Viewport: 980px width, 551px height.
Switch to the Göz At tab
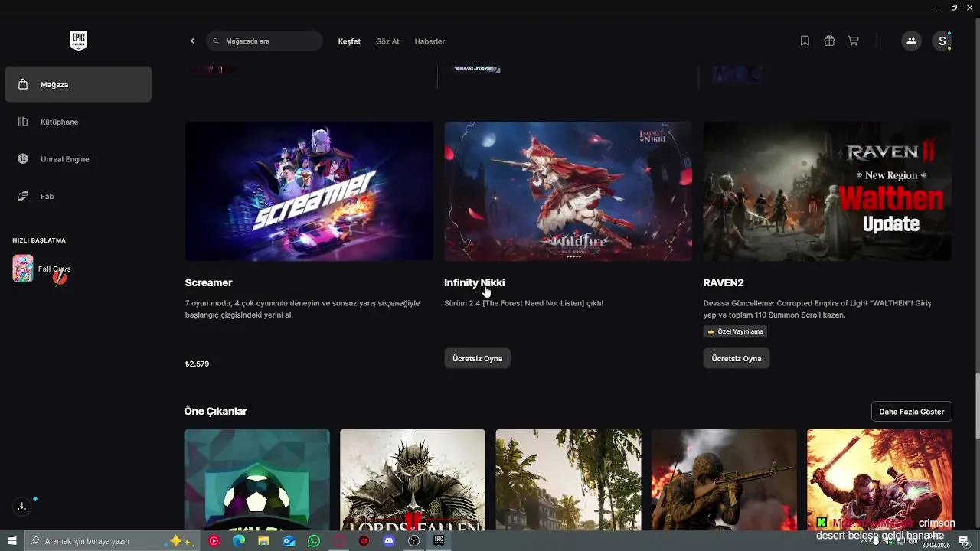coord(387,41)
